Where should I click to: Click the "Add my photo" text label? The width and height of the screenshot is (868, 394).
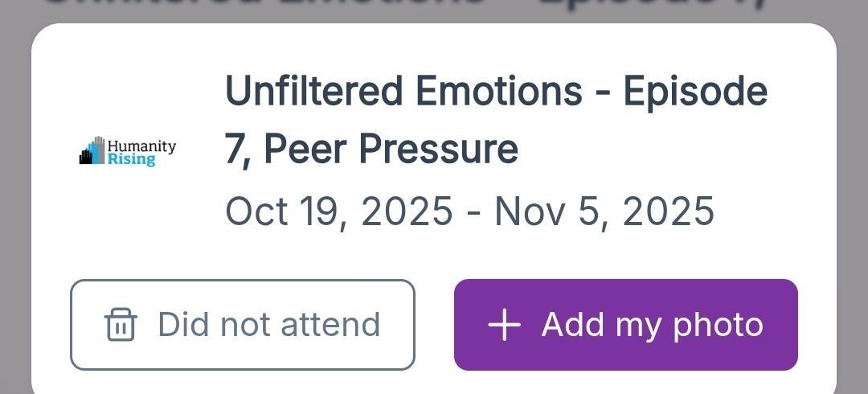point(652,325)
